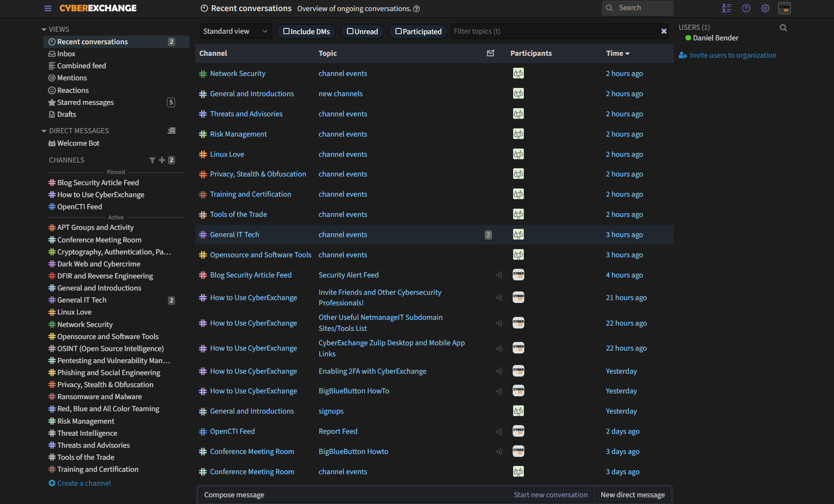Click the add channel plus icon
This screenshot has height=504, width=834.
pos(162,160)
